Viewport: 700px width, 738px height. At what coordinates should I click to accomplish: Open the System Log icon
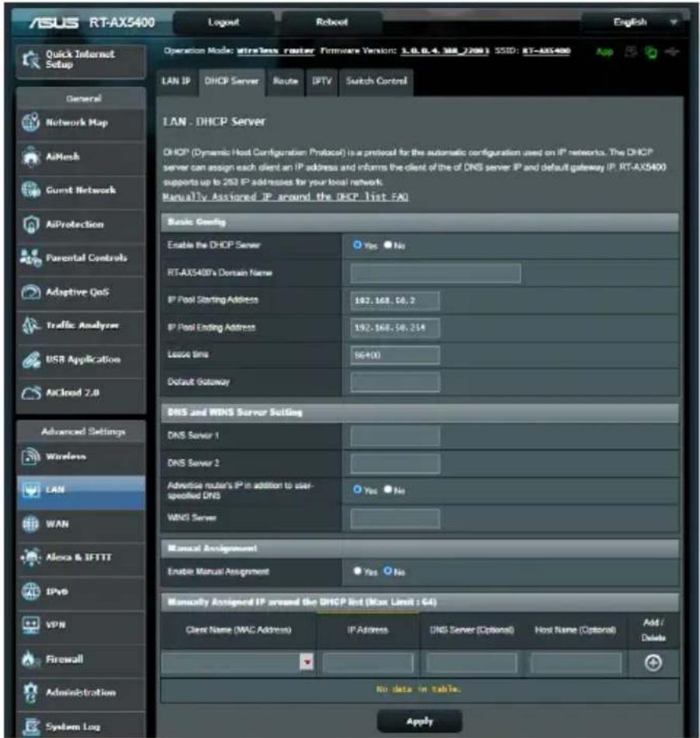[x=30, y=726]
